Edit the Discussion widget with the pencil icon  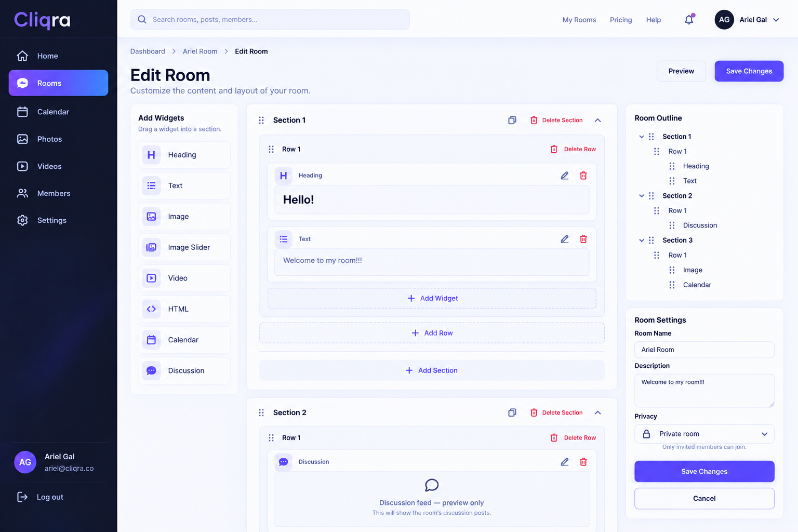565,462
